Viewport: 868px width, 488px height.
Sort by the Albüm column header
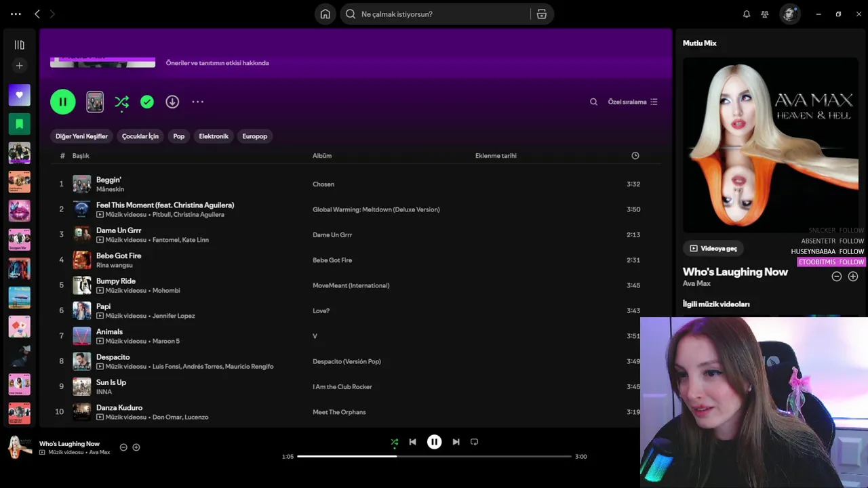[x=322, y=156]
